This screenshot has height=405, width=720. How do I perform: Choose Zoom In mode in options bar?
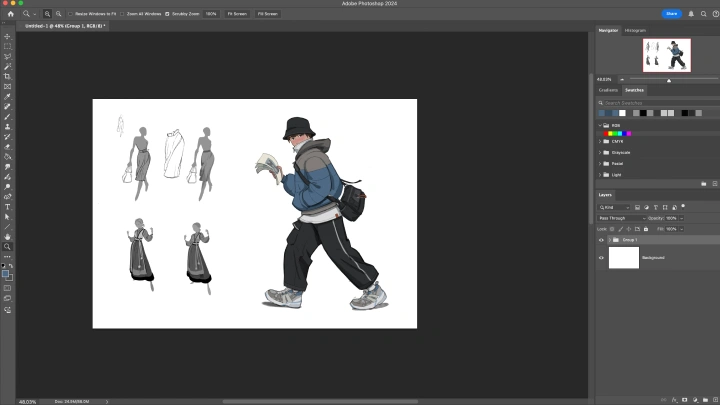(x=47, y=14)
